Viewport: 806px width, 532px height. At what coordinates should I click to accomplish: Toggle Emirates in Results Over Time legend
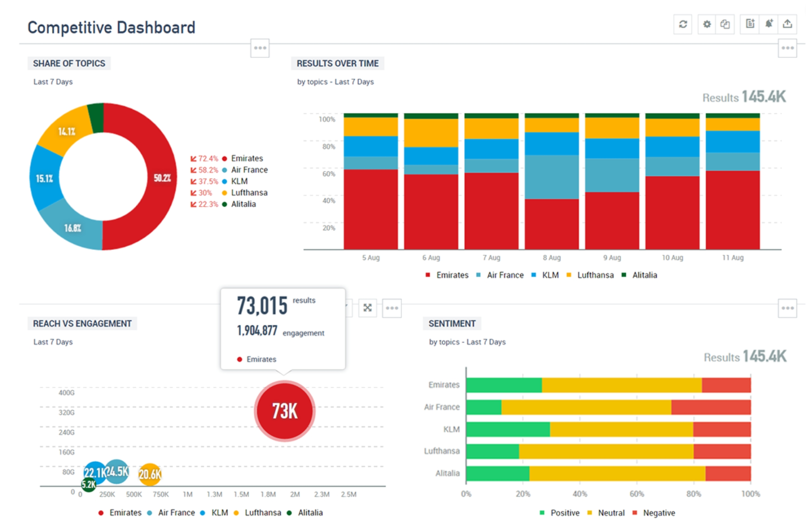pyautogui.click(x=447, y=275)
